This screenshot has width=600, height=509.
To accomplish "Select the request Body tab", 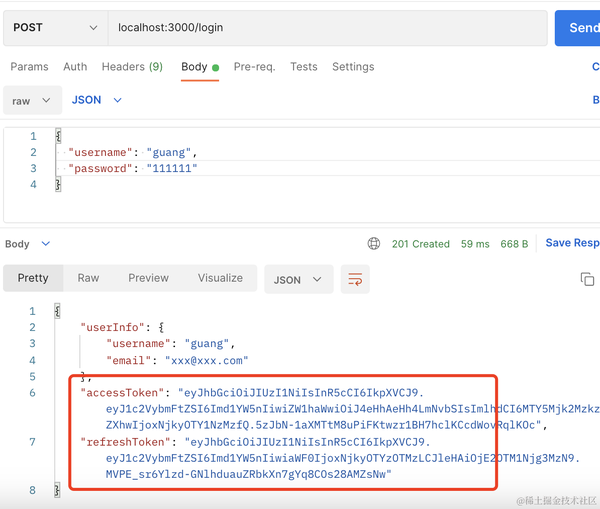I will click(x=200, y=67).
